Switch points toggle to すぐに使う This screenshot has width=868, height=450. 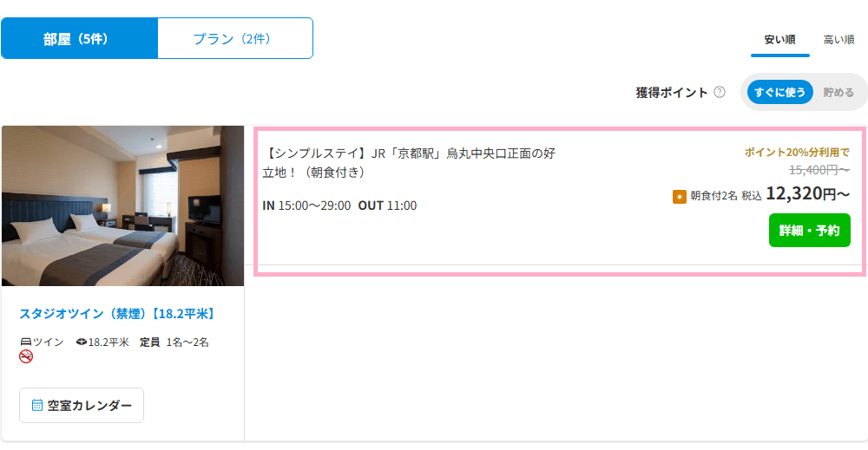(779, 92)
